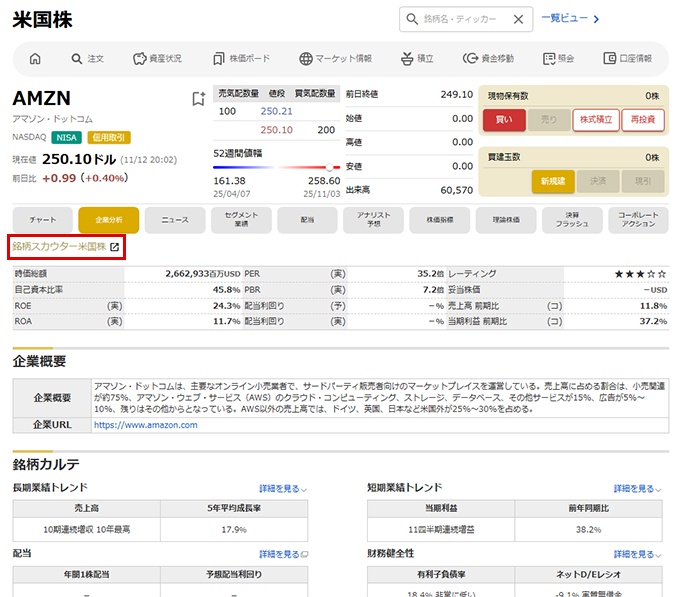Clear the search box with X icon

click(x=517, y=19)
